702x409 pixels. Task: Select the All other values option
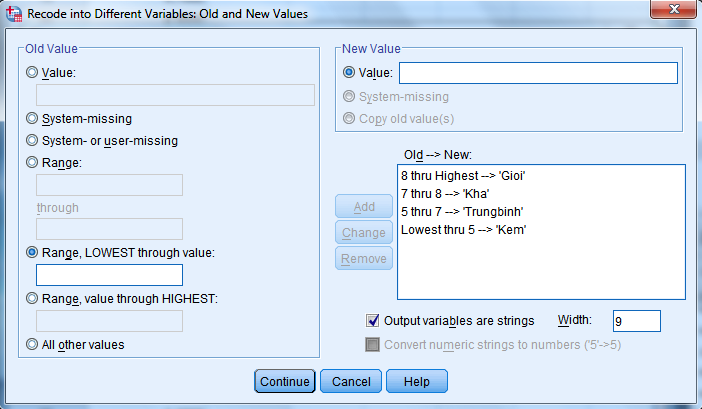click(33, 345)
